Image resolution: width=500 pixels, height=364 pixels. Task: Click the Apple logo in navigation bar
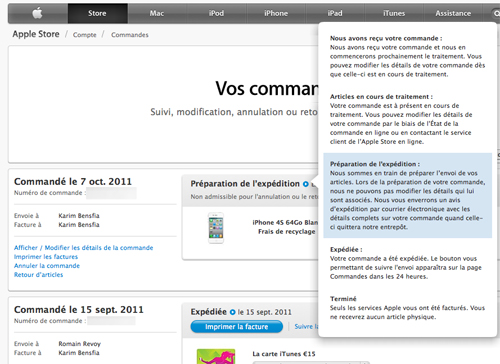(37, 13)
